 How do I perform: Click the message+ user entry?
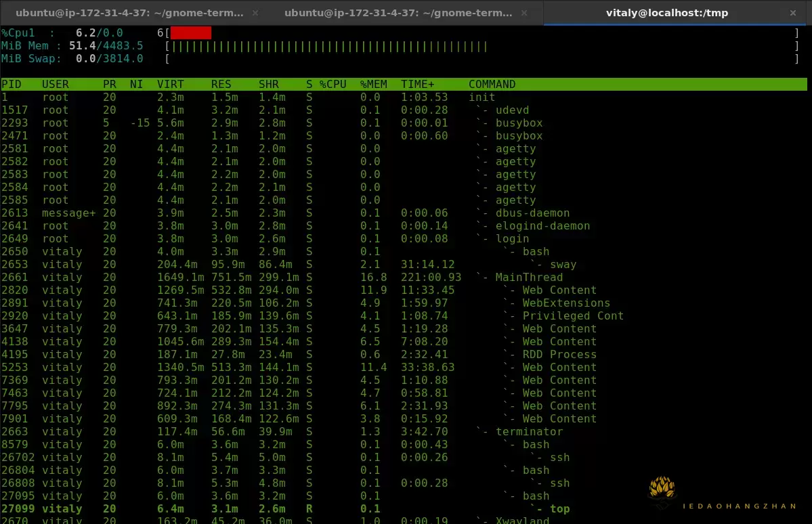[69, 213]
